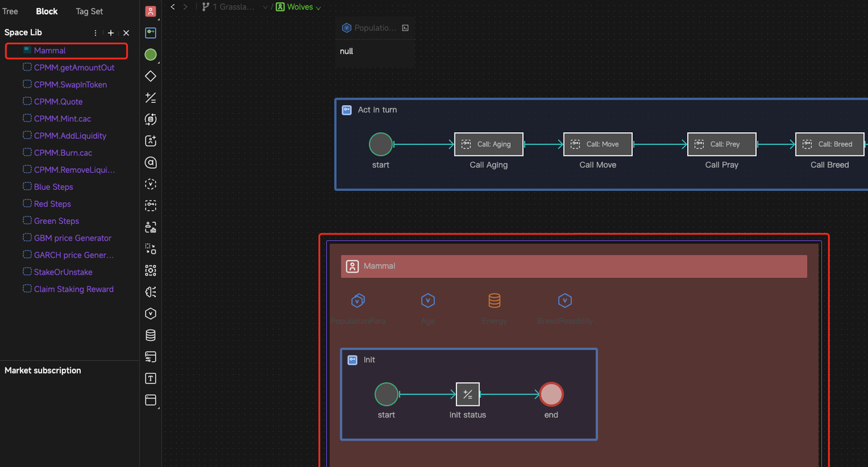Pick the diamond decision node tool
Image resolution: width=868 pixels, height=467 pixels.
(x=151, y=76)
